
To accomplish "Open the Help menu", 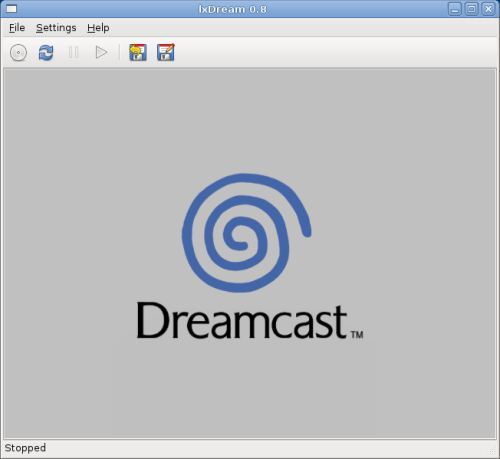I will [98, 28].
